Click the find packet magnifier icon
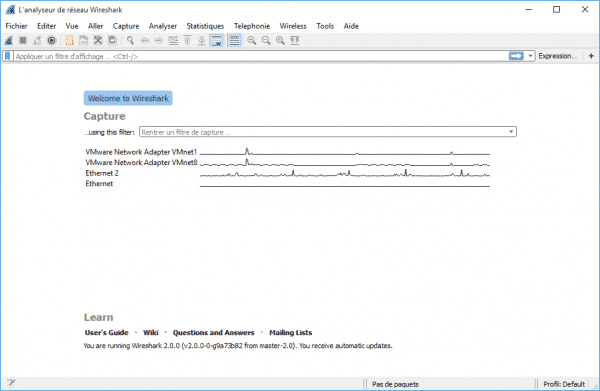 click(130, 41)
